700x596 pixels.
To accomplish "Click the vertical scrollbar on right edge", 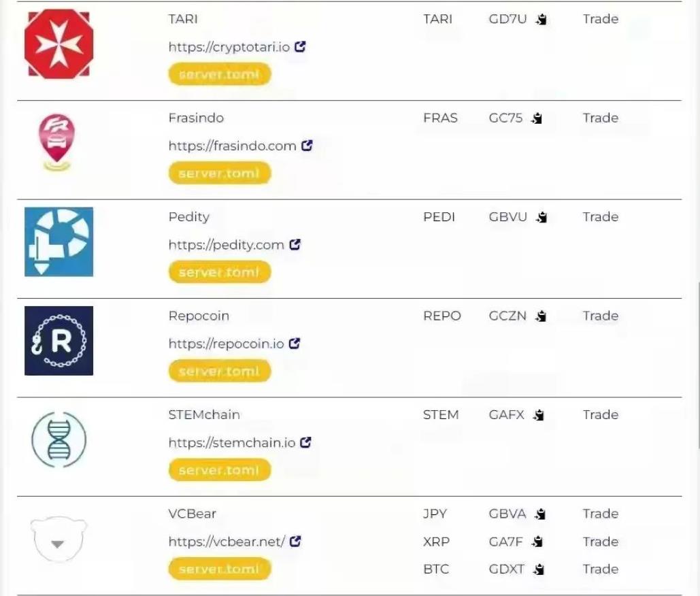I will pos(697,365).
